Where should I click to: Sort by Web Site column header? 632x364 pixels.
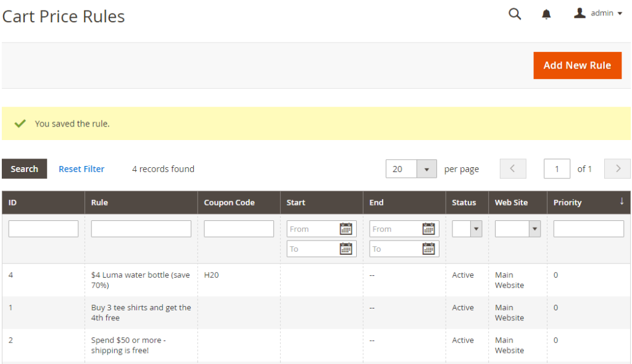point(518,202)
